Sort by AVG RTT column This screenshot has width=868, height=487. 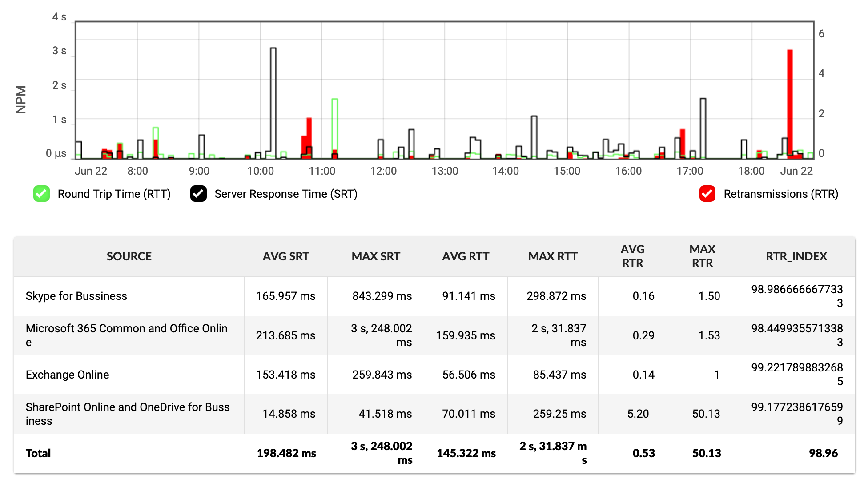466,256
